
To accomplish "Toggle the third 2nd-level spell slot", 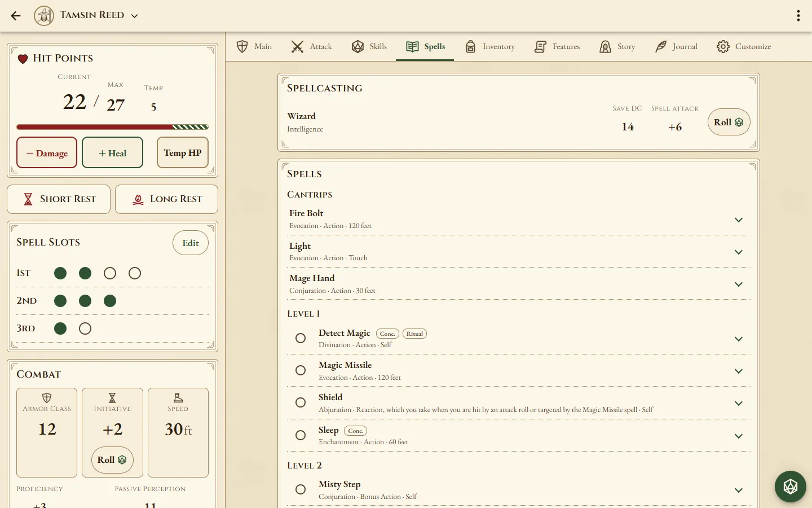I will pos(110,301).
